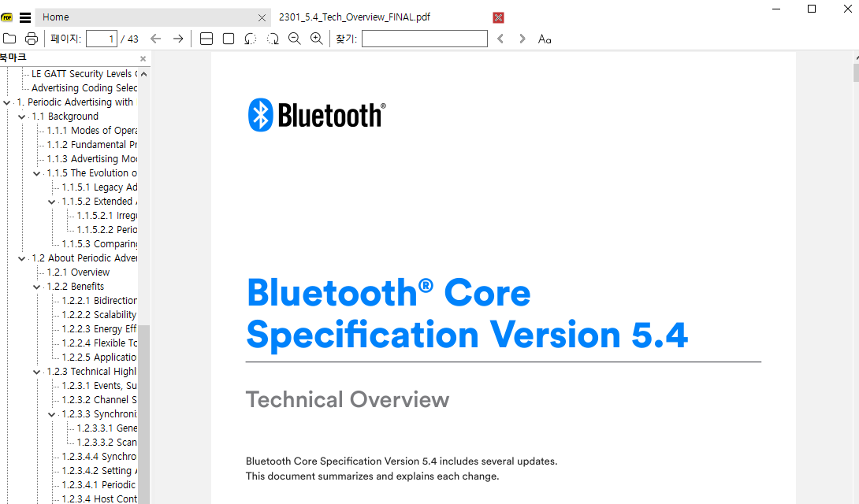The image size is (859, 504).
Task: Click the page number input field
Action: click(102, 39)
